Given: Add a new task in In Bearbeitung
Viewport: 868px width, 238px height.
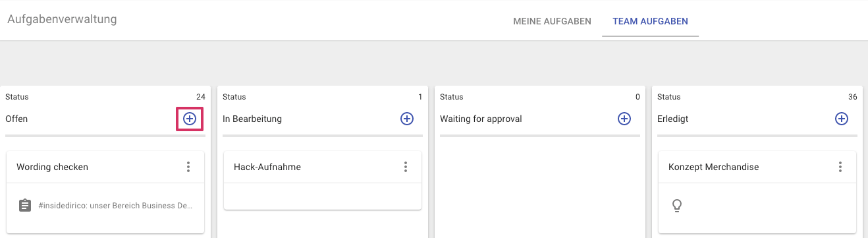Looking at the screenshot, I should click(x=407, y=119).
